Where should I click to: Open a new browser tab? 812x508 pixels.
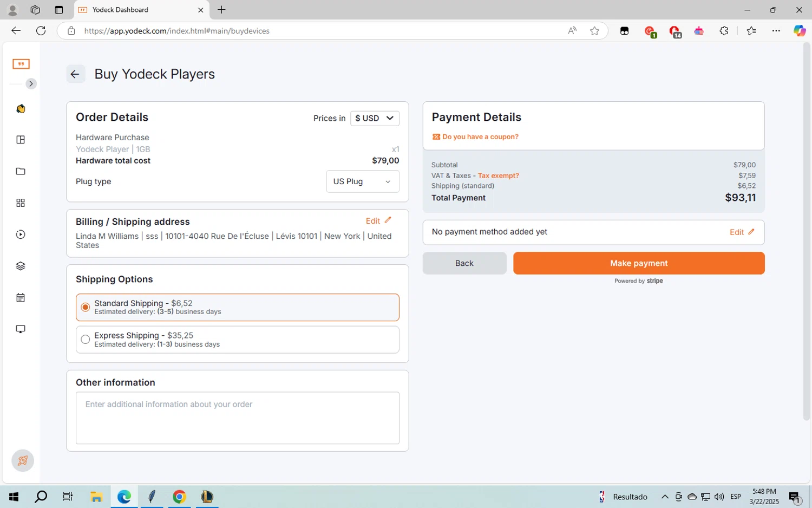click(x=221, y=10)
